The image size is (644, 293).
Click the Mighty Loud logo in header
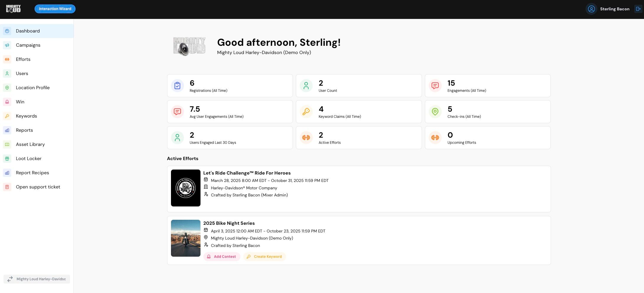coord(13,9)
